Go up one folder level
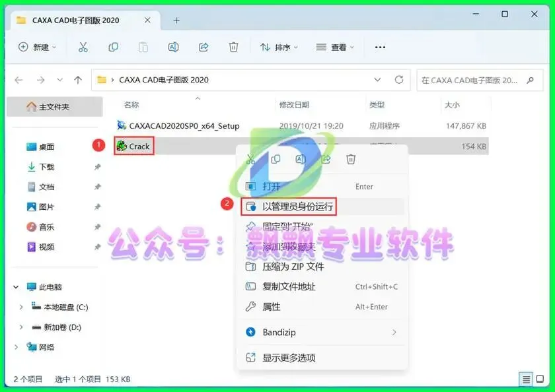This screenshot has width=555, height=392. click(78, 81)
